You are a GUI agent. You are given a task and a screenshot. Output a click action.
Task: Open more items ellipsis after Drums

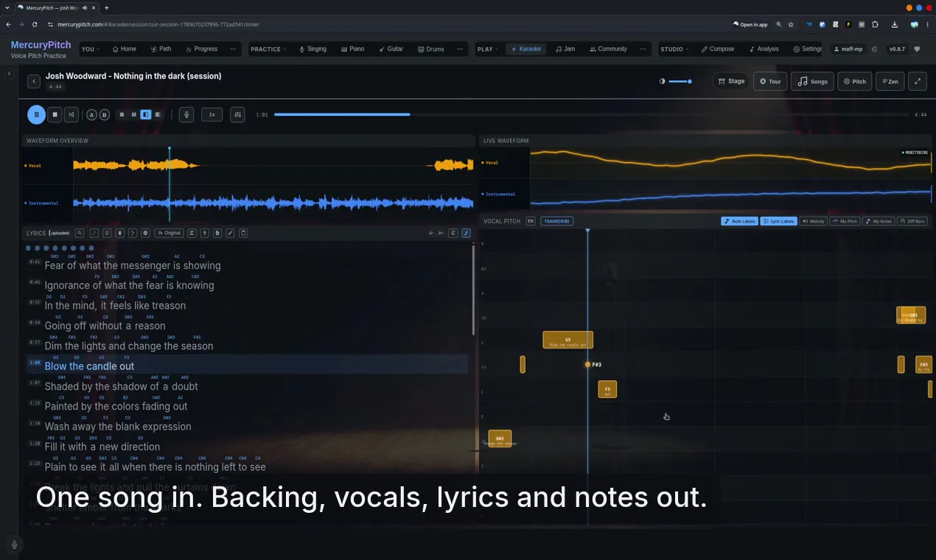[460, 49]
